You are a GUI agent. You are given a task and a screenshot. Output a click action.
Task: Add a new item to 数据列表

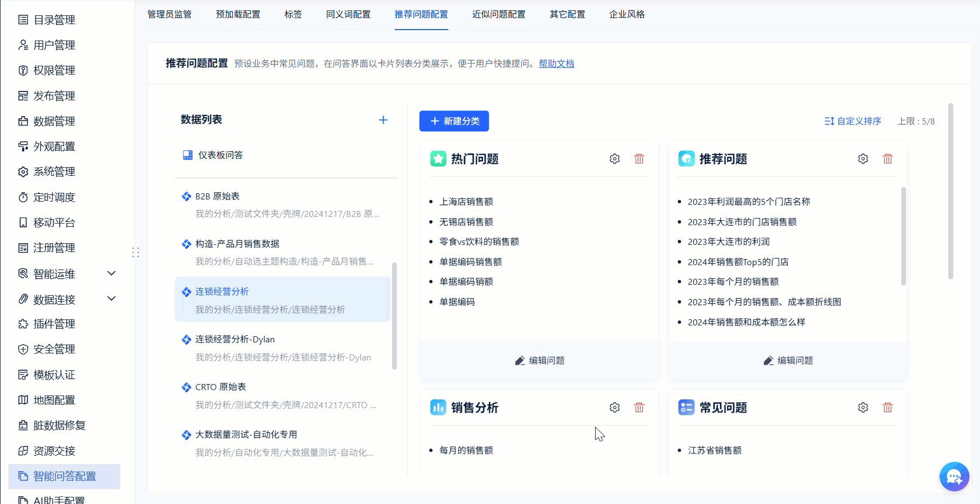383,120
